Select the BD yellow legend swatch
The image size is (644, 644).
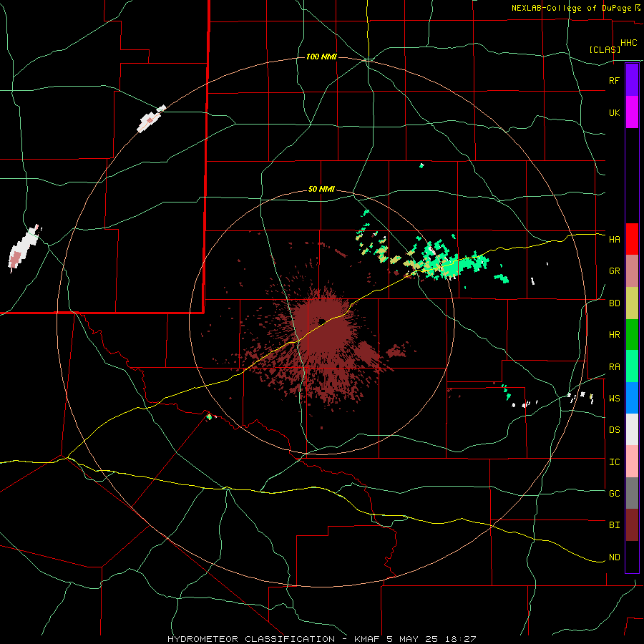[632, 303]
